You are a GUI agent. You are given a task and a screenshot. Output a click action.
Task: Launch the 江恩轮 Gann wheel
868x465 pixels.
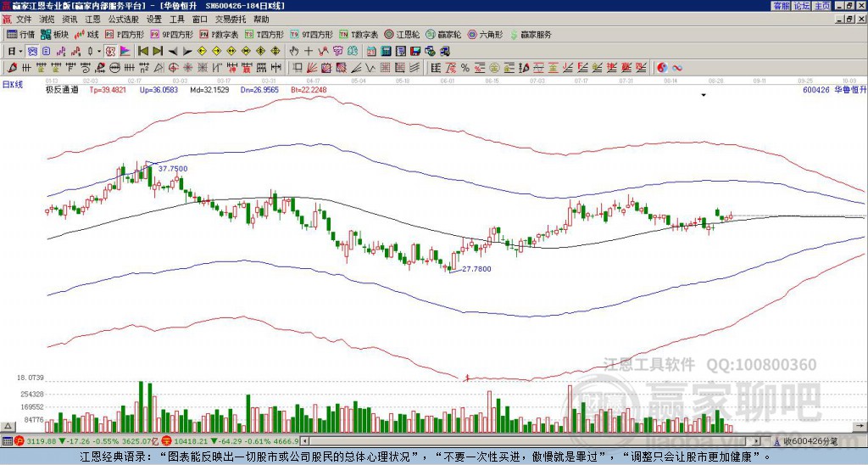coord(402,34)
